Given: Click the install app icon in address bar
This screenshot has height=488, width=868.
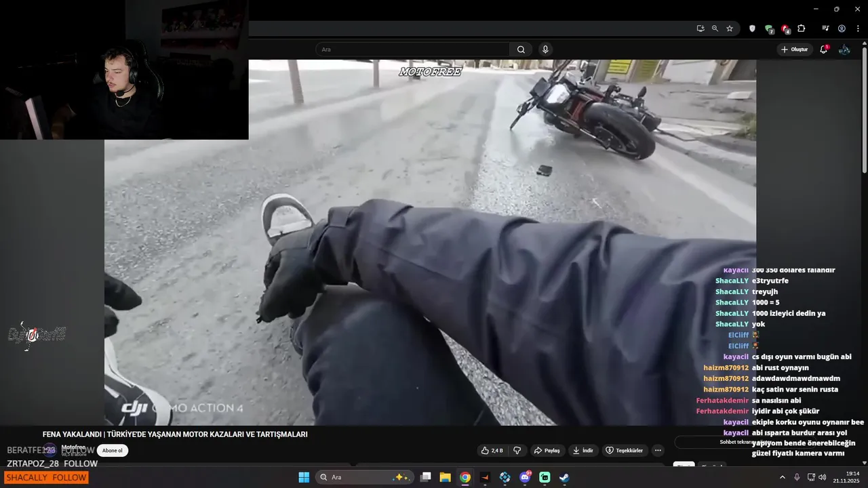Looking at the screenshot, I should pos(701,28).
